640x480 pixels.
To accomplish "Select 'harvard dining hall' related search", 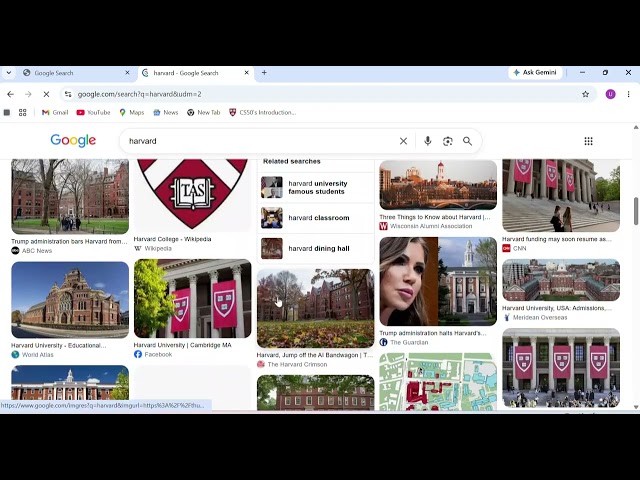I will (316, 249).
